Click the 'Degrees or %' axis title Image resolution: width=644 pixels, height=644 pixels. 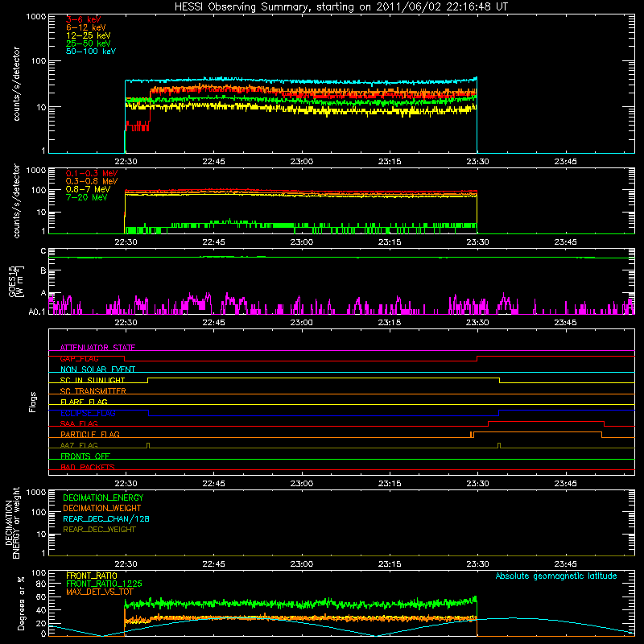pyautogui.click(x=21, y=603)
